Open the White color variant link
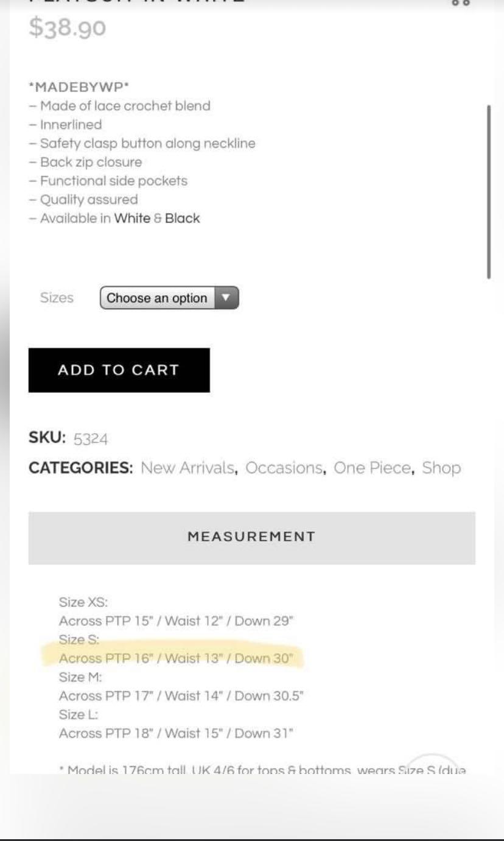Viewport: 504px width, 841px height. 132,219
